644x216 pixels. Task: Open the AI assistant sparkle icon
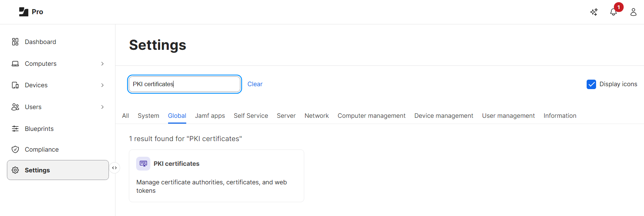(x=594, y=12)
